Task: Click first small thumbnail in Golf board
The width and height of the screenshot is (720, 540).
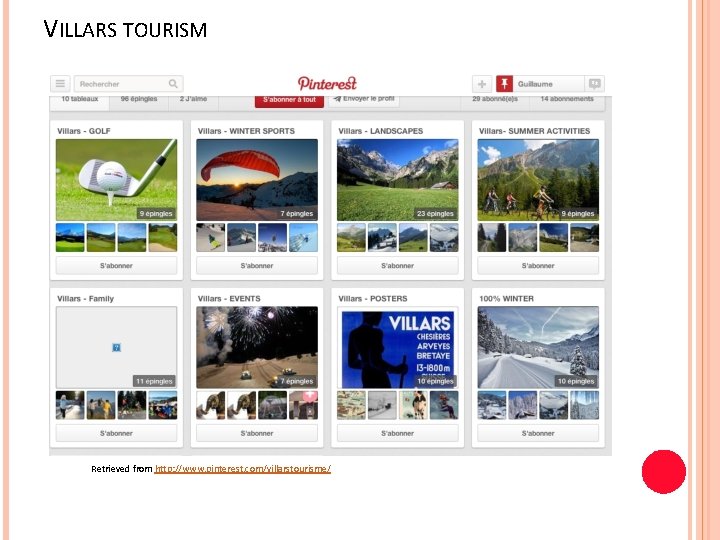Action: point(70,237)
